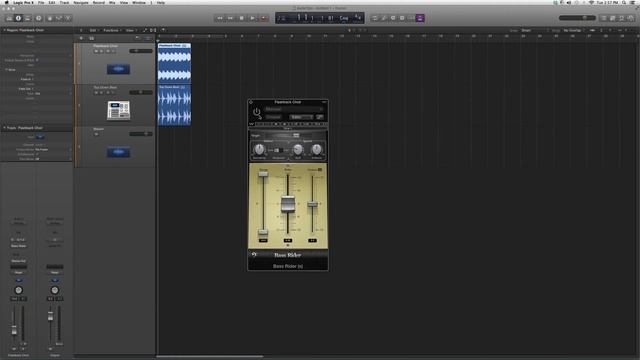Toggle the Bass Rider plugin power button
The image size is (640, 360).
tap(256, 111)
